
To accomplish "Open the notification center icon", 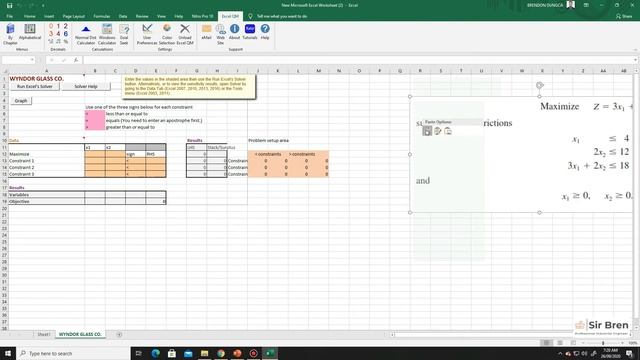I will (x=629, y=353).
